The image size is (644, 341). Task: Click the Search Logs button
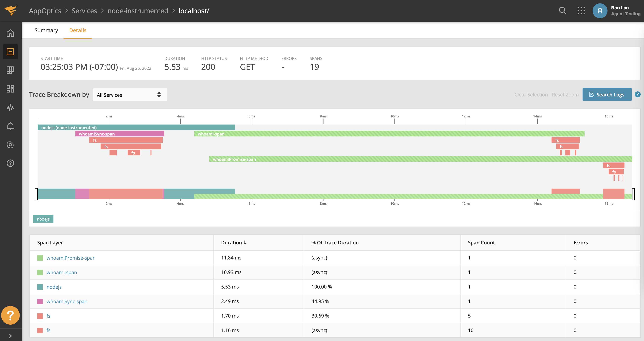pos(607,94)
